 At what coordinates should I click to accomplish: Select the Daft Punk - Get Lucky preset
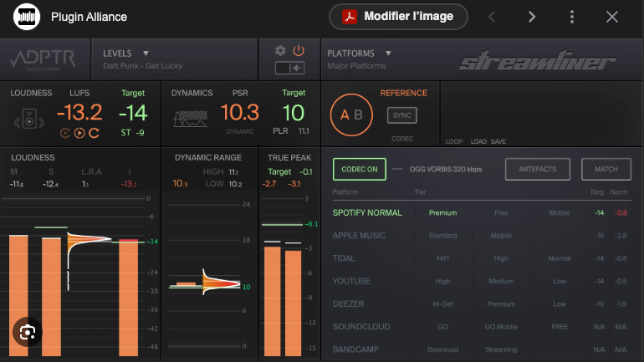[x=142, y=66]
